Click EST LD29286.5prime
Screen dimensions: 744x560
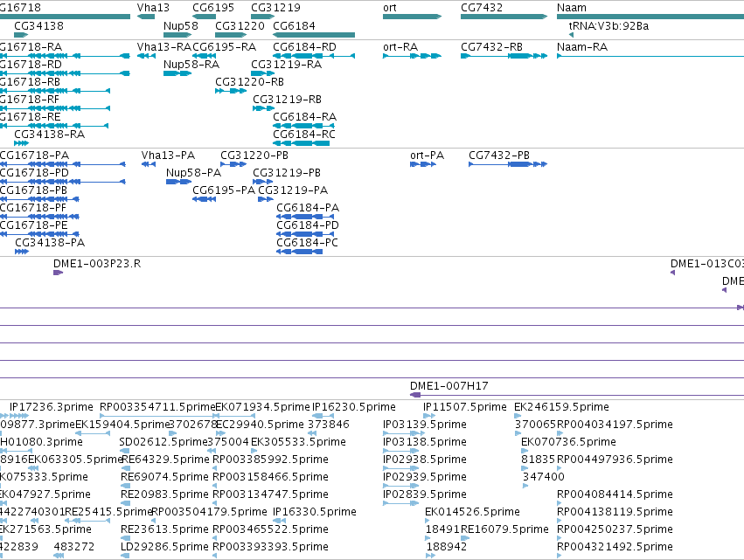[x=164, y=548]
